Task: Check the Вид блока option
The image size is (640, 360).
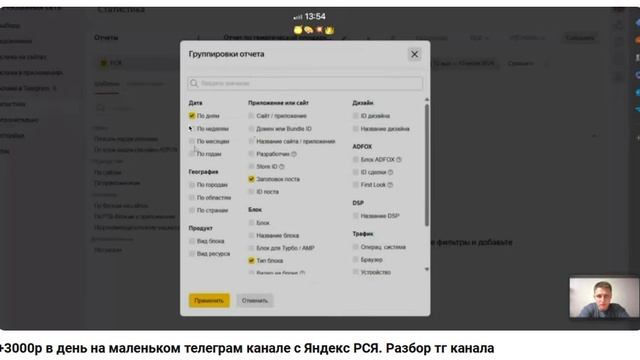Action: 192,241
